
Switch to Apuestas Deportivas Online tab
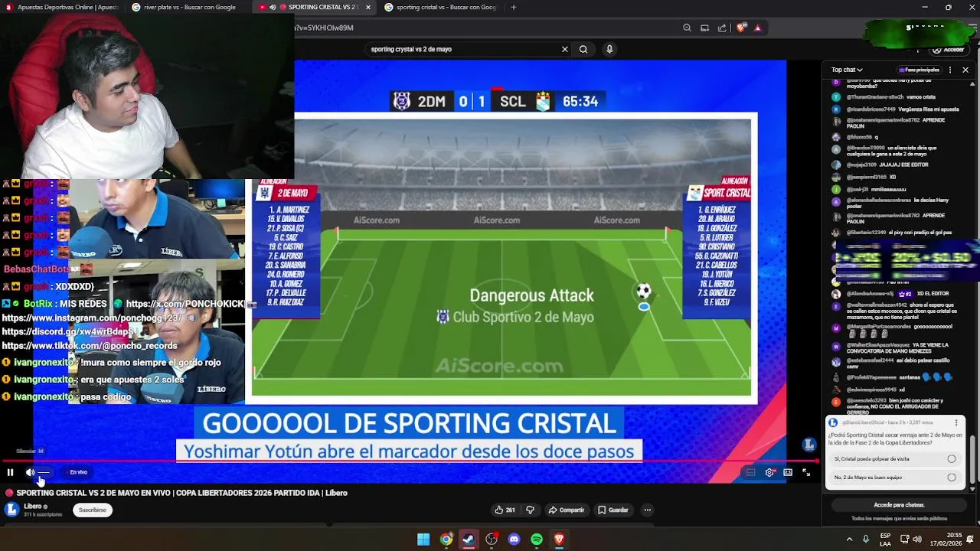[63, 7]
